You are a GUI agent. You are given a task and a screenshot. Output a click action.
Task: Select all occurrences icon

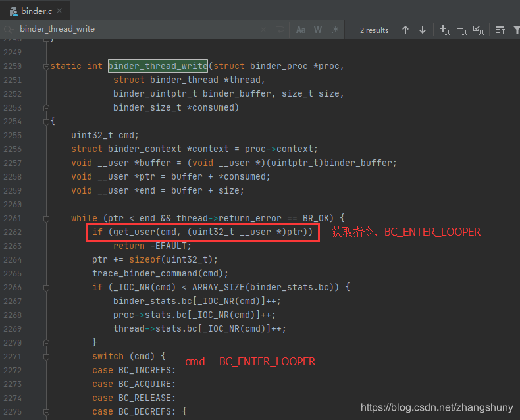tap(479, 30)
